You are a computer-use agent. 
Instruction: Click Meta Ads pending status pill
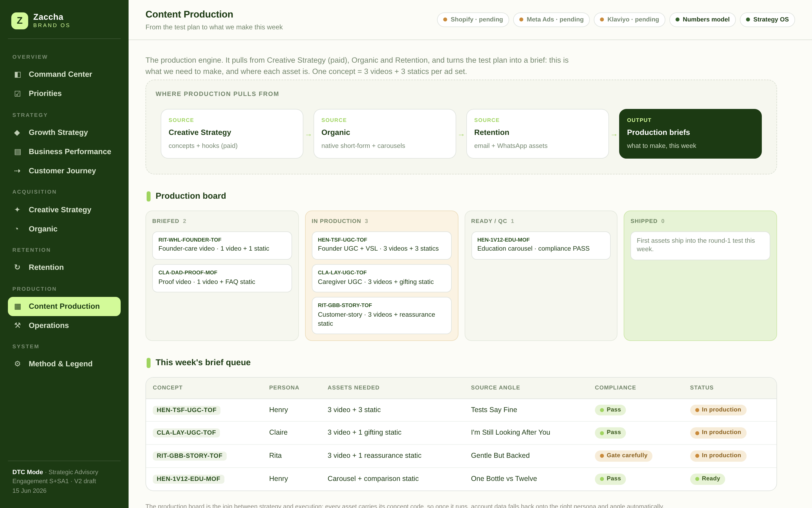(x=551, y=19)
